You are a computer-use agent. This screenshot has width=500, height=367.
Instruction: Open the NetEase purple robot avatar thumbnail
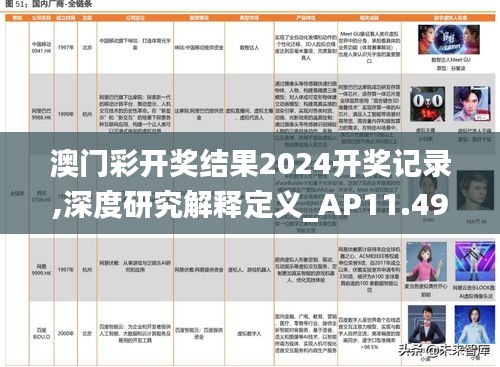(x=475, y=261)
